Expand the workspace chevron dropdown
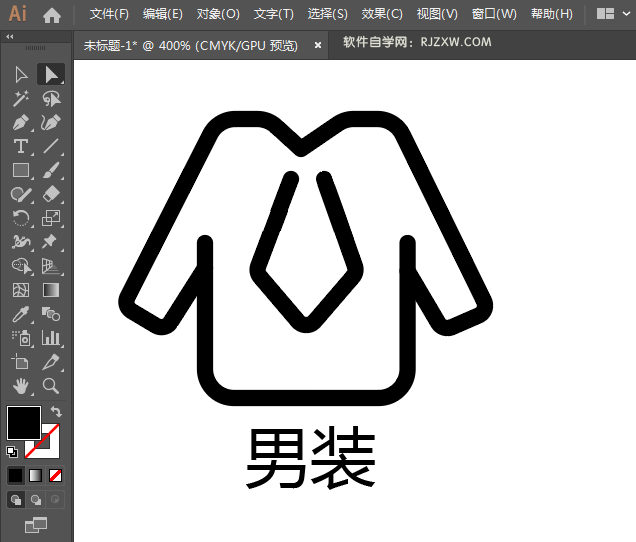 [x=627, y=14]
